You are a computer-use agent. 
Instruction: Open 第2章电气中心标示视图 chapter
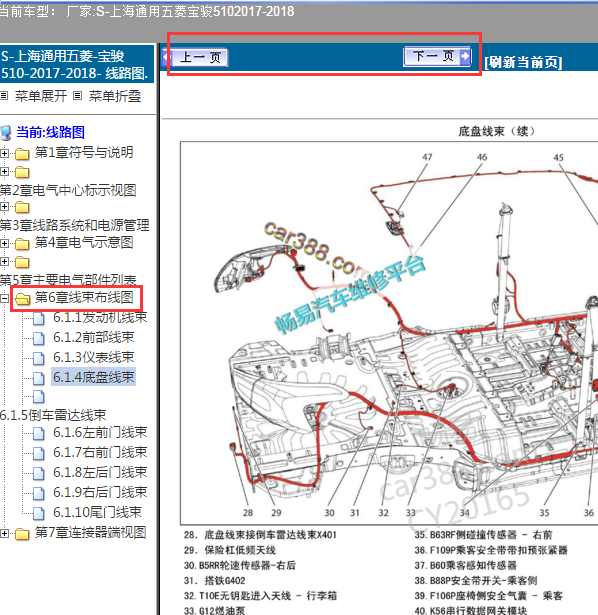pos(68,190)
